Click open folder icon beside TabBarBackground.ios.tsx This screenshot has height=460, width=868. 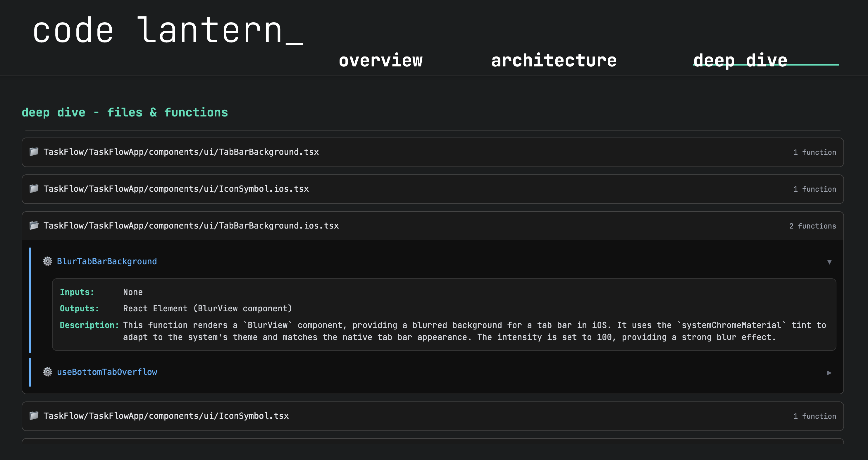coord(34,225)
